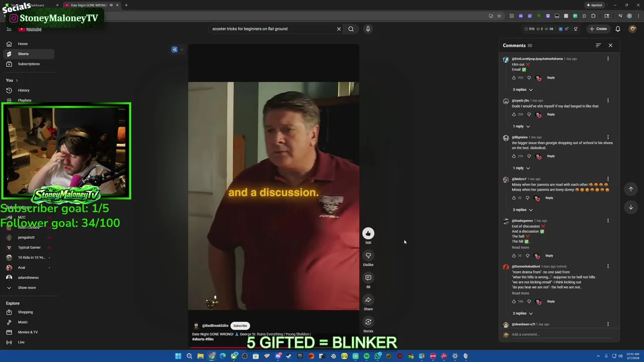Click the Create button
Image resolution: width=644 pixels, height=362 pixels.
598,29
